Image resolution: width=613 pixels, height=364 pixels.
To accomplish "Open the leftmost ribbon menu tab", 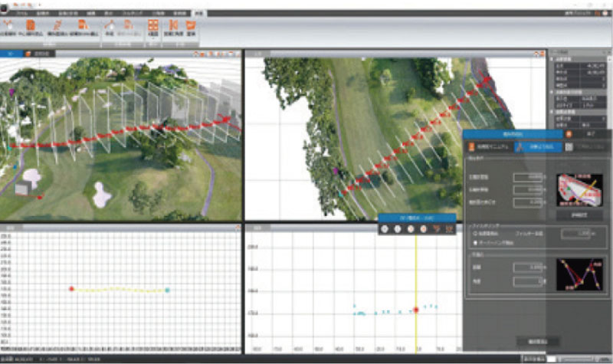I will 21,13.
